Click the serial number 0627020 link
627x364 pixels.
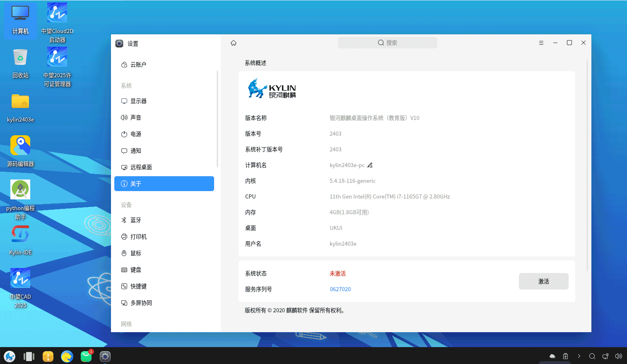click(340, 289)
